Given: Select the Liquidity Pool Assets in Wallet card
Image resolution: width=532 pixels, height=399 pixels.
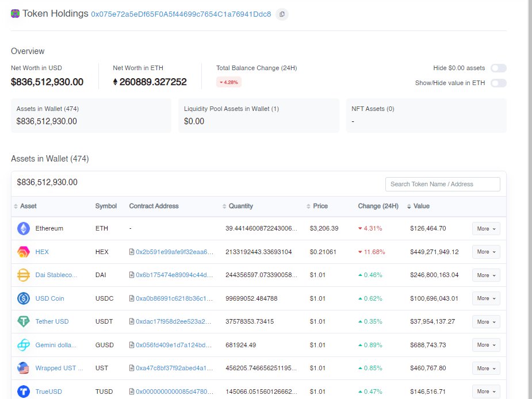Looking at the screenshot, I should 259,116.
